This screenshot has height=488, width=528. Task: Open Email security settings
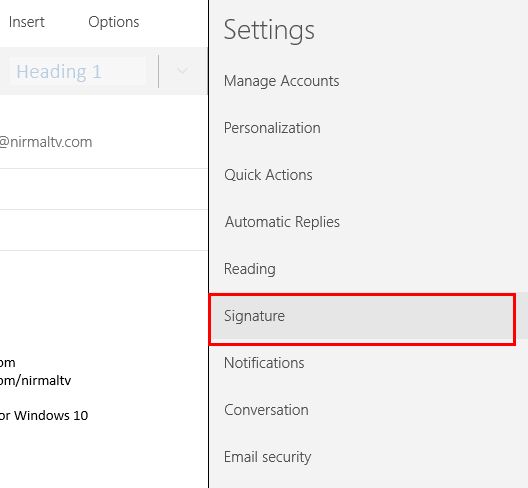pos(267,457)
